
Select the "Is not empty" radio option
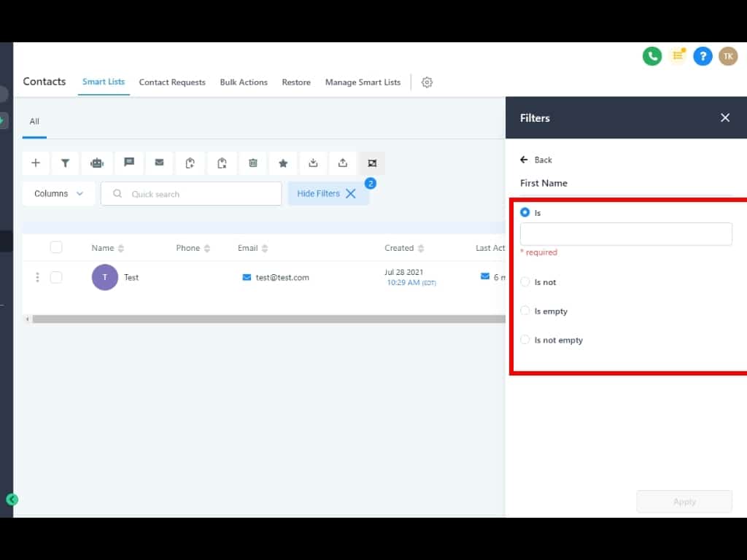tap(525, 340)
